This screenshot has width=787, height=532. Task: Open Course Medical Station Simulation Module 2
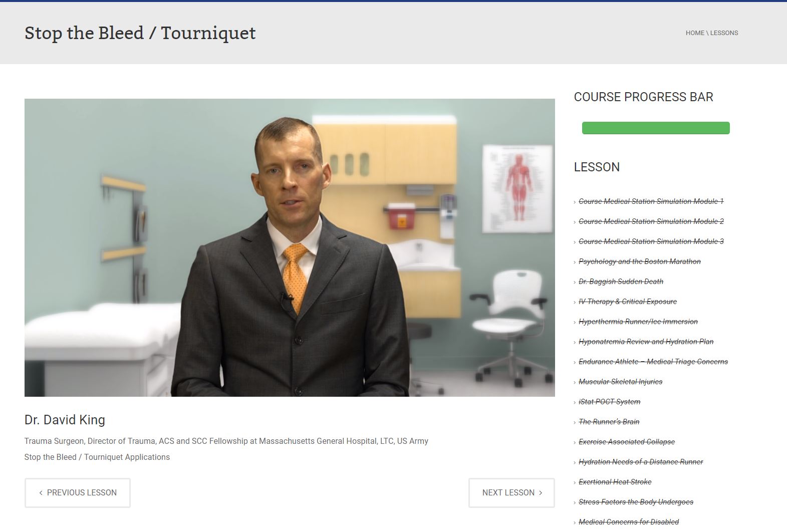[651, 221]
